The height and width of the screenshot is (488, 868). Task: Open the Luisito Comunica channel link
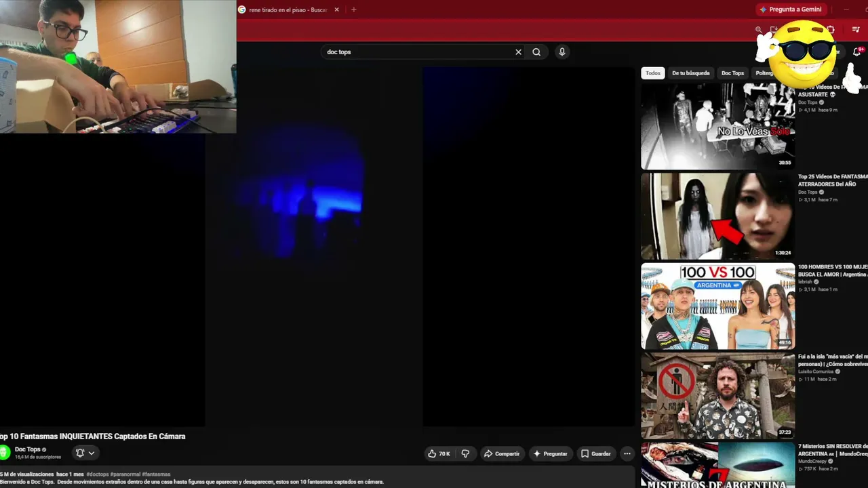(x=816, y=371)
